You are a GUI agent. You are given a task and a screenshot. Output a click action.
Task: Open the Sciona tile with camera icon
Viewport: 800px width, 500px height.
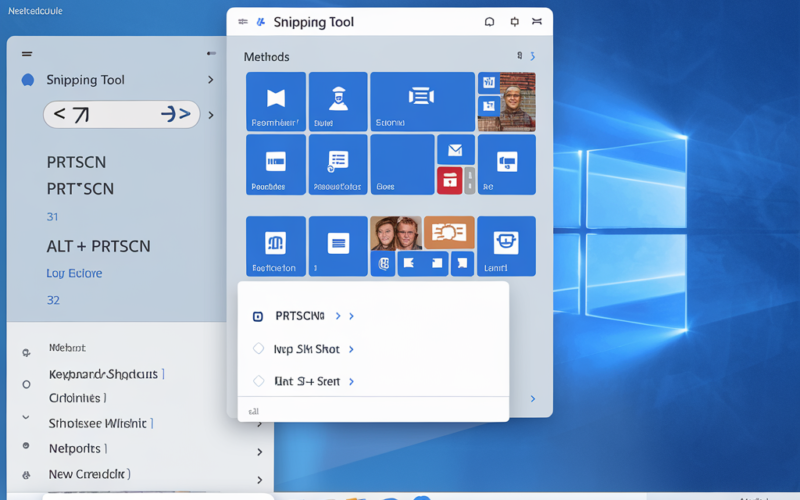click(x=422, y=102)
